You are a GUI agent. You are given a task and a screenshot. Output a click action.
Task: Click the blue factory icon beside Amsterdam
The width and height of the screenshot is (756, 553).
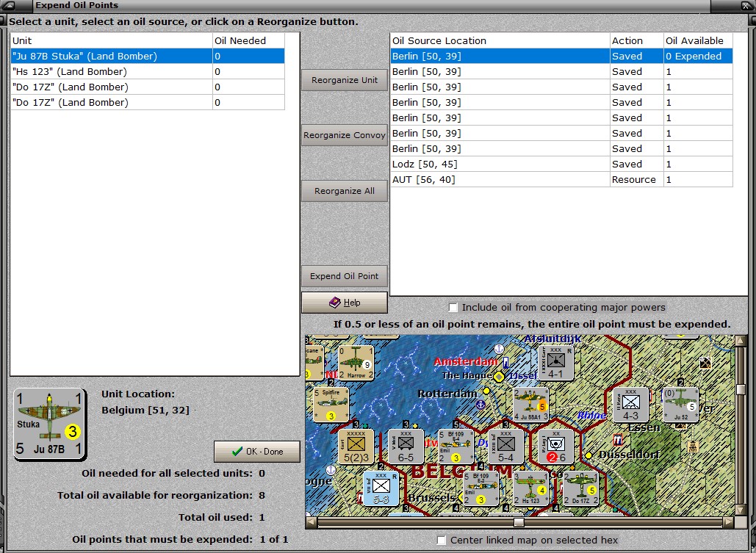point(505,362)
